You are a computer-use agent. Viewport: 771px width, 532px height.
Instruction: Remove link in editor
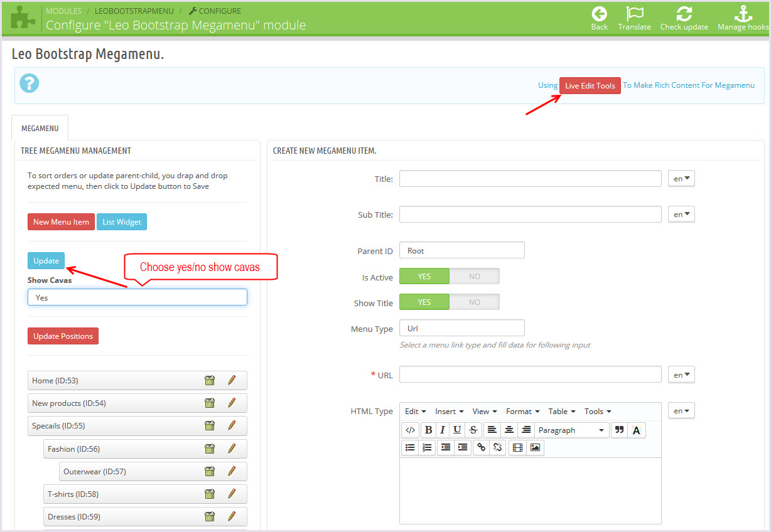pyautogui.click(x=498, y=447)
